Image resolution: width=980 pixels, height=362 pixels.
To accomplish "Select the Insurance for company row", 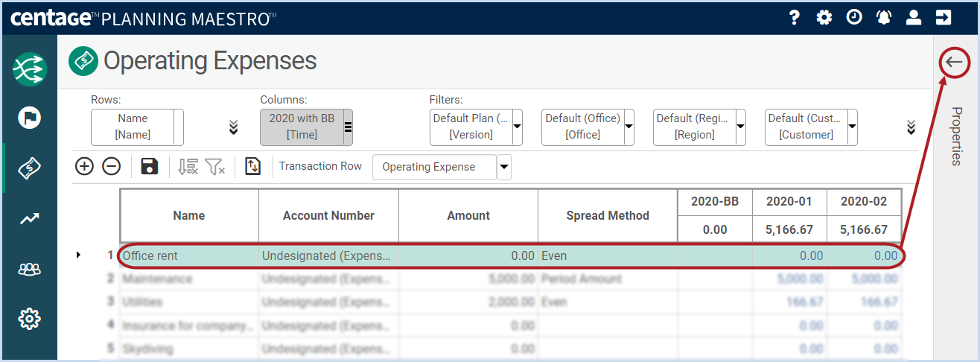I will pyautogui.click(x=189, y=325).
